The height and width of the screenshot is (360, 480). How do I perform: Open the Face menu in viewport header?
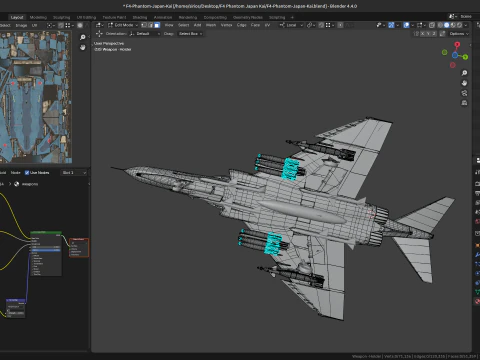[255, 25]
